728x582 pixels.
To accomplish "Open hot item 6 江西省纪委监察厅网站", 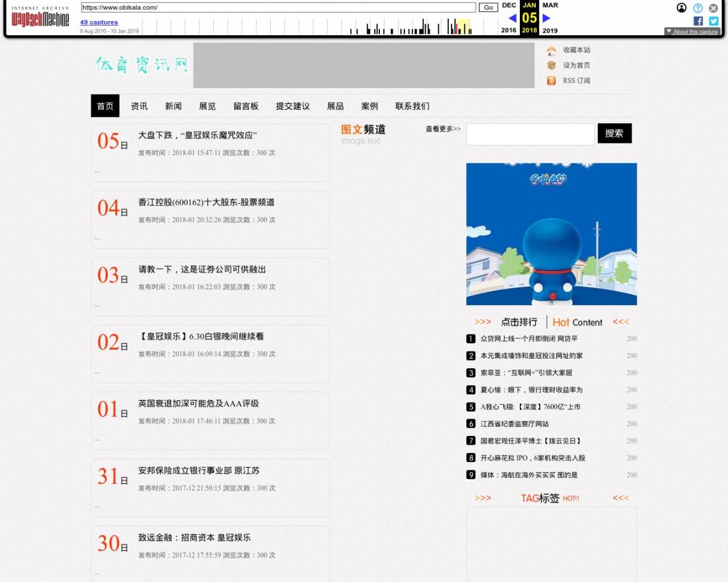I will (x=515, y=424).
